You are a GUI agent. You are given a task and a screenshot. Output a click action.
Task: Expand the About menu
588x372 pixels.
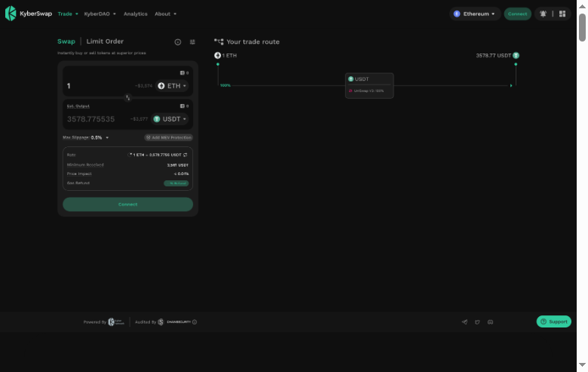click(165, 14)
